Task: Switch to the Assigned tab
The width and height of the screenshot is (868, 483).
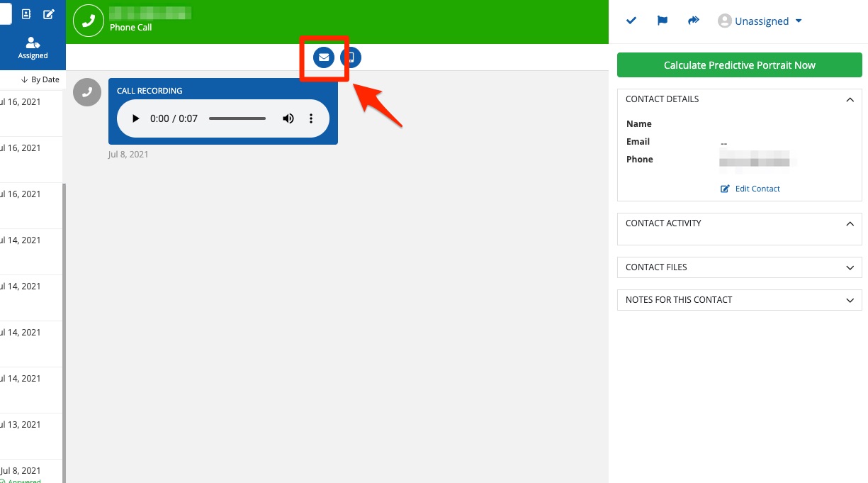Action: click(x=33, y=48)
